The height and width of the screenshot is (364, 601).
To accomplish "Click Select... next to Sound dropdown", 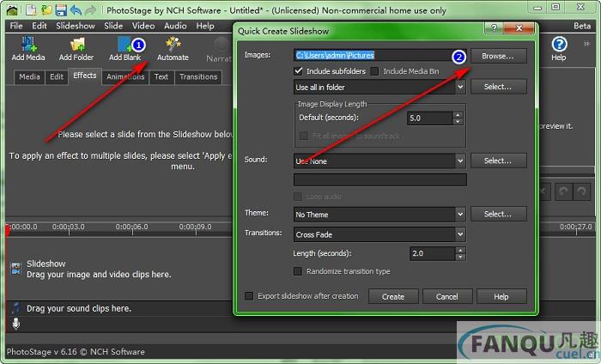I will (x=498, y=161).
